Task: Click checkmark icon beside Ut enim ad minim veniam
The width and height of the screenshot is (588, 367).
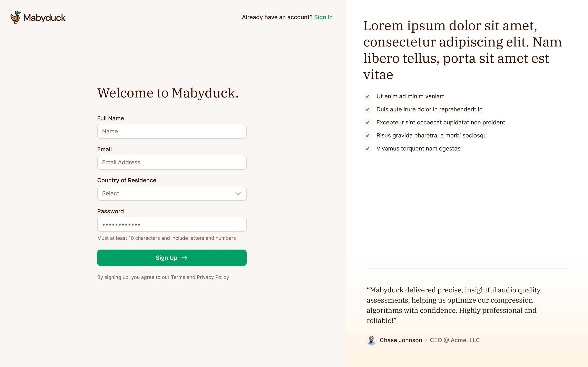Action: point(367,96)
